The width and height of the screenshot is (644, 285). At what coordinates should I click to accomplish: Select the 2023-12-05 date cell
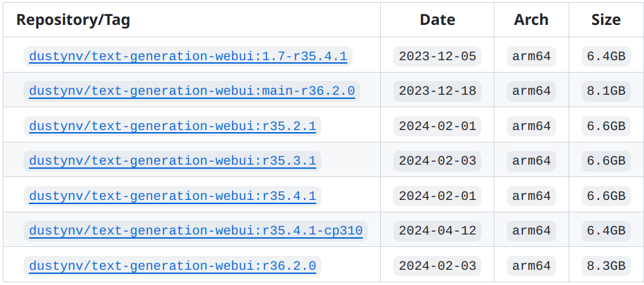pyautogui.click(x=438, y=56)
